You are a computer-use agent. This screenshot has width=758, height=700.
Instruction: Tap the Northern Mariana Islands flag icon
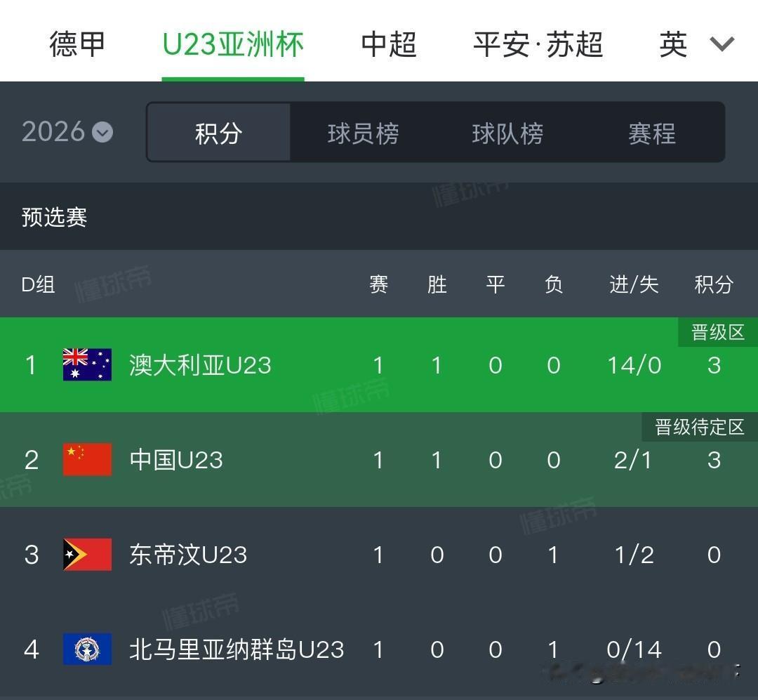(87, 649)
